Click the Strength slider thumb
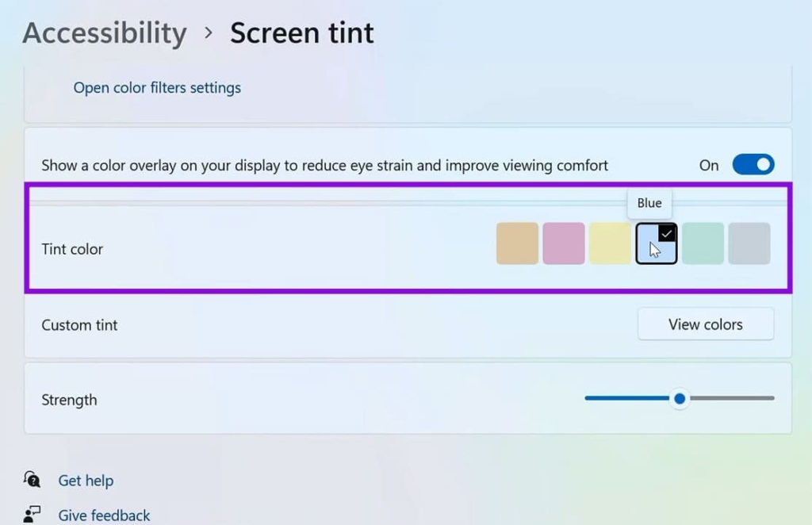This screenshot has height=525, width=812. pyautogui.click(x=680, y=398)
